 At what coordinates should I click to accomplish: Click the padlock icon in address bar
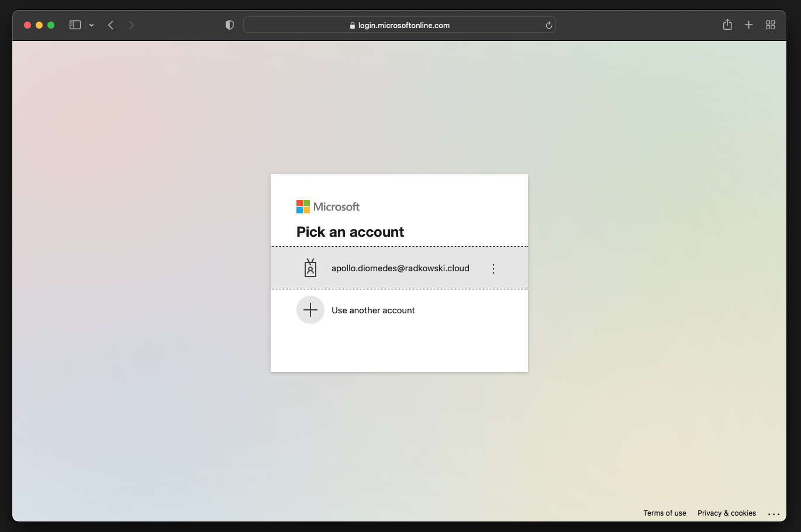coord(353,25)
